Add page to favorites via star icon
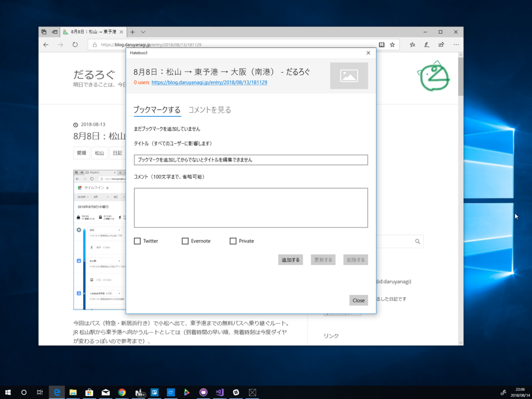Viewport: 532px width, 399px height. click(392, 45)
